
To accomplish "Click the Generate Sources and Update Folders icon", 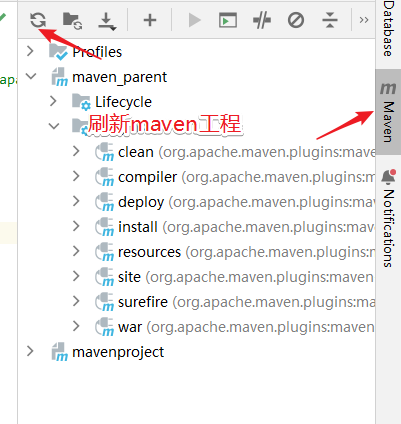I will [73, 21].
